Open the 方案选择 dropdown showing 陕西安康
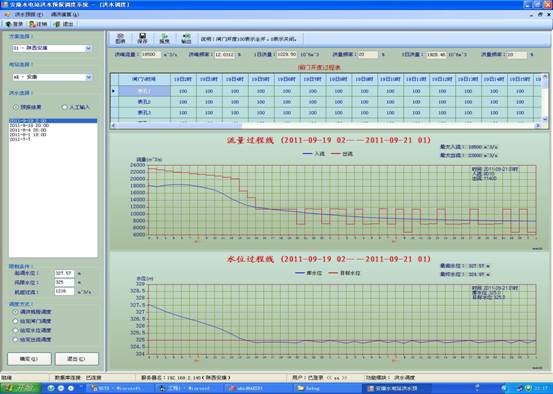Screen dimensions: 553x394 [52, 48]
